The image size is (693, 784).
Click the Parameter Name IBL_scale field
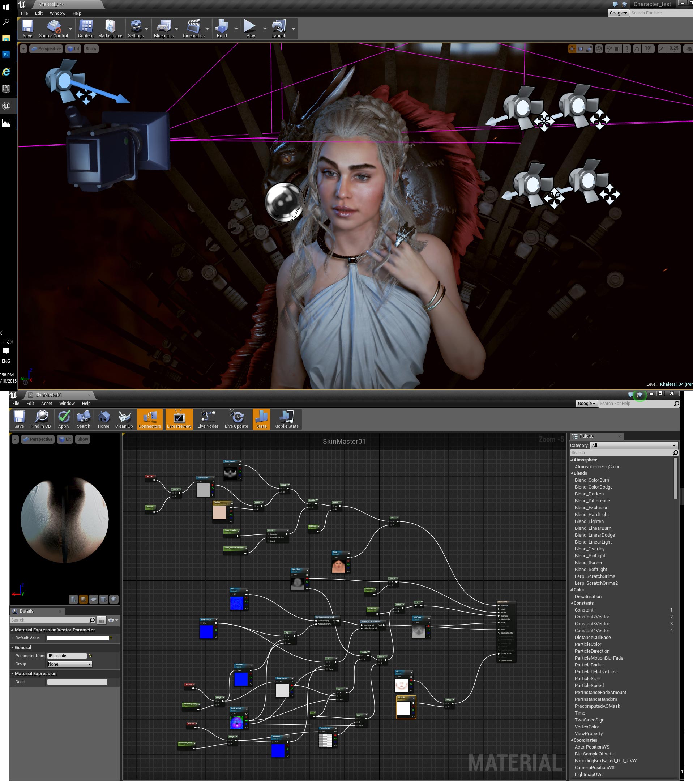(67, 656)
